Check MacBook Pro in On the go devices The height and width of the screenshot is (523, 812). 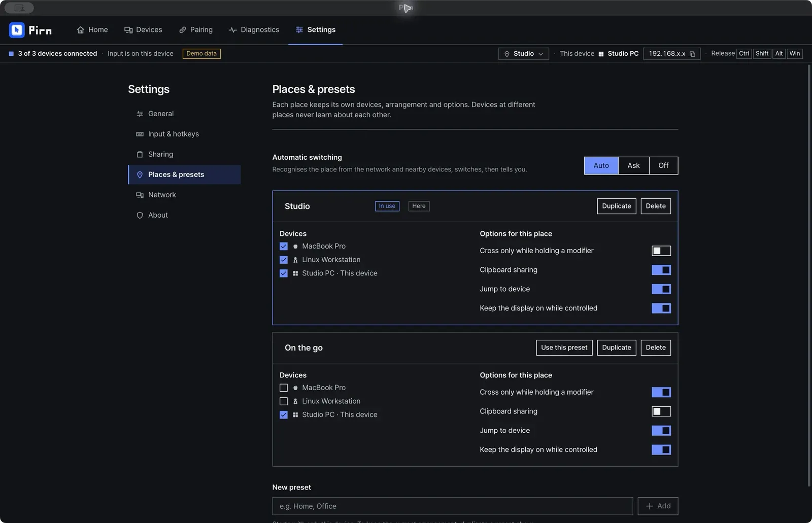click(x=284, y=388)
